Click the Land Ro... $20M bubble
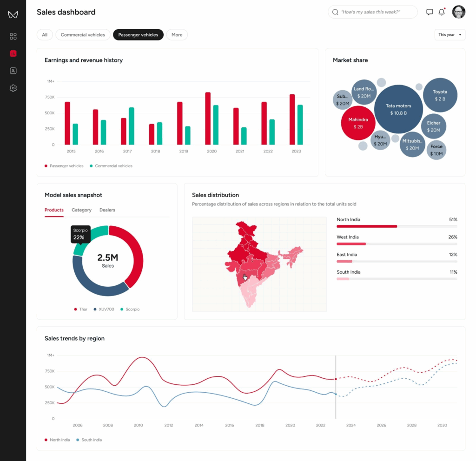The width and height of the screenshot is (476, 461). (x=364, y=92)
